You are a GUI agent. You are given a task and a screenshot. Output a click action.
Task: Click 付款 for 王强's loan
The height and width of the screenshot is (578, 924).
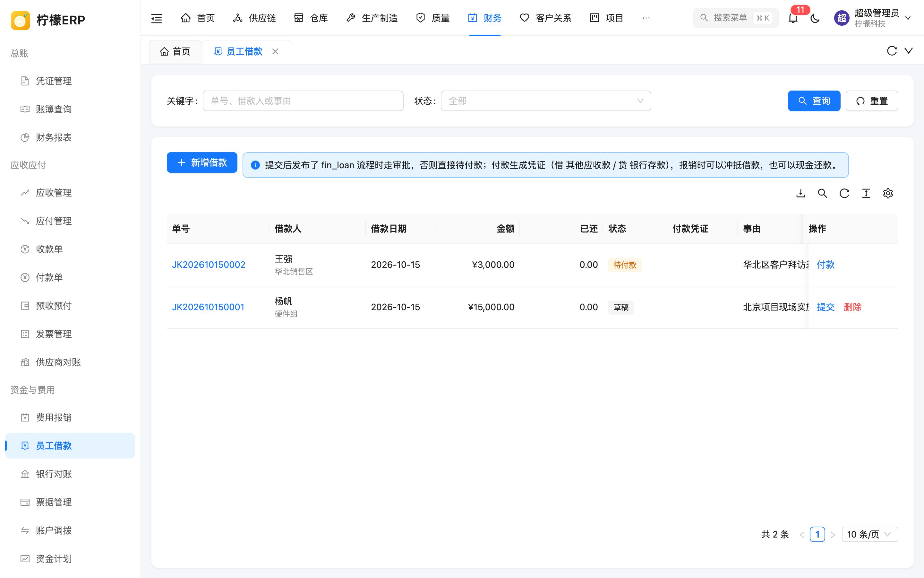pos(826,265)
